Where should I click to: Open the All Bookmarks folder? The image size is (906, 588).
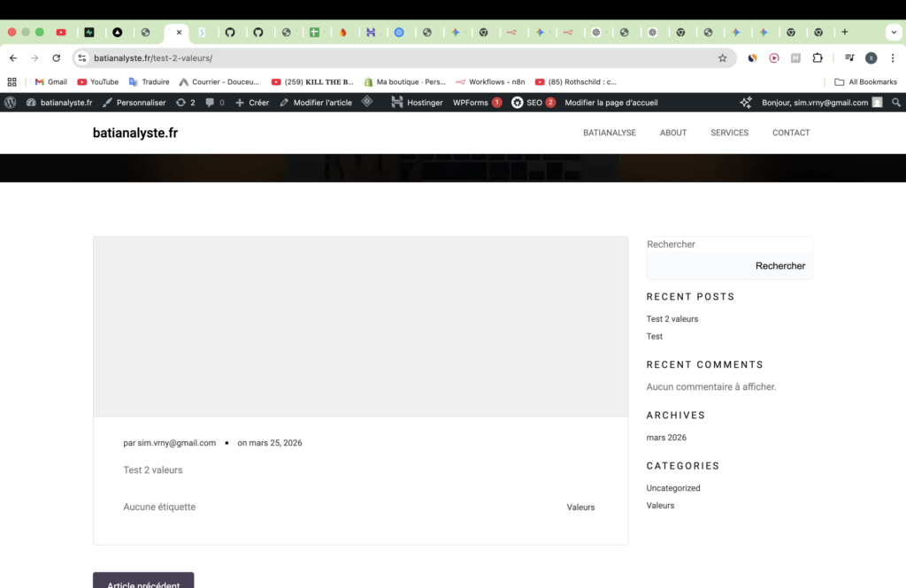click(x=865, y=82)
